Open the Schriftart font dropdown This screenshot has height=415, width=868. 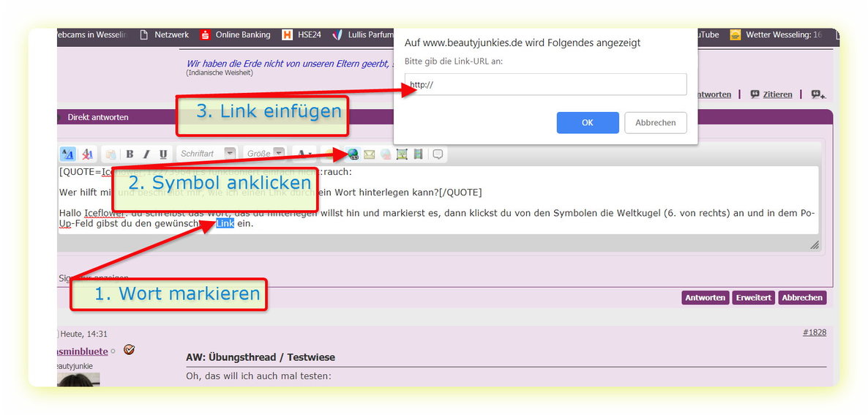pos(208,154)
